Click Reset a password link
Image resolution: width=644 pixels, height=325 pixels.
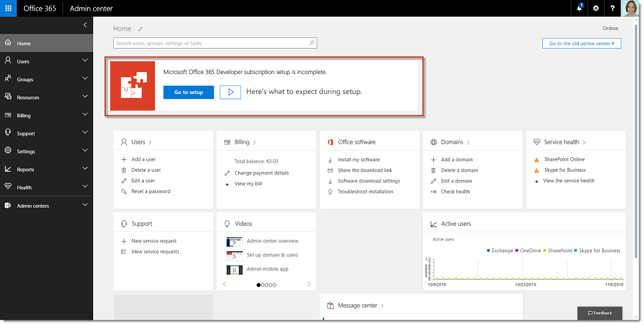pyautogui.click(x=151, y=191)
